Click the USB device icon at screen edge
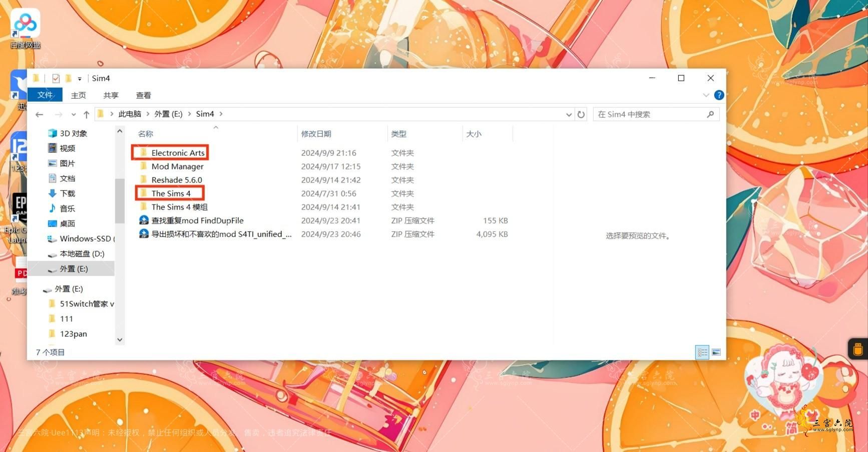 point(858,349)
